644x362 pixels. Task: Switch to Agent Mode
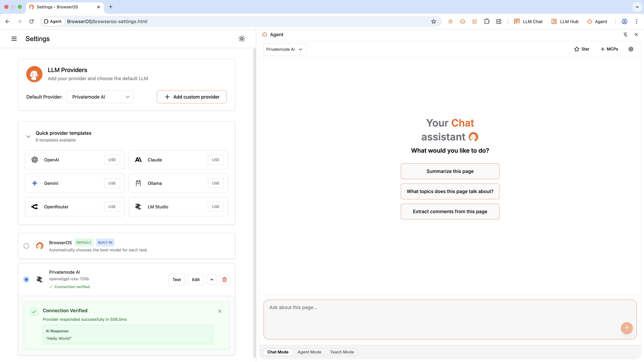click(x=309, y=352)
